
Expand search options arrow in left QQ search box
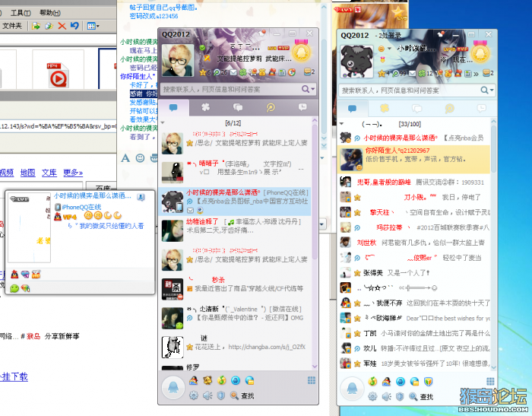click(x=312, y=89)
